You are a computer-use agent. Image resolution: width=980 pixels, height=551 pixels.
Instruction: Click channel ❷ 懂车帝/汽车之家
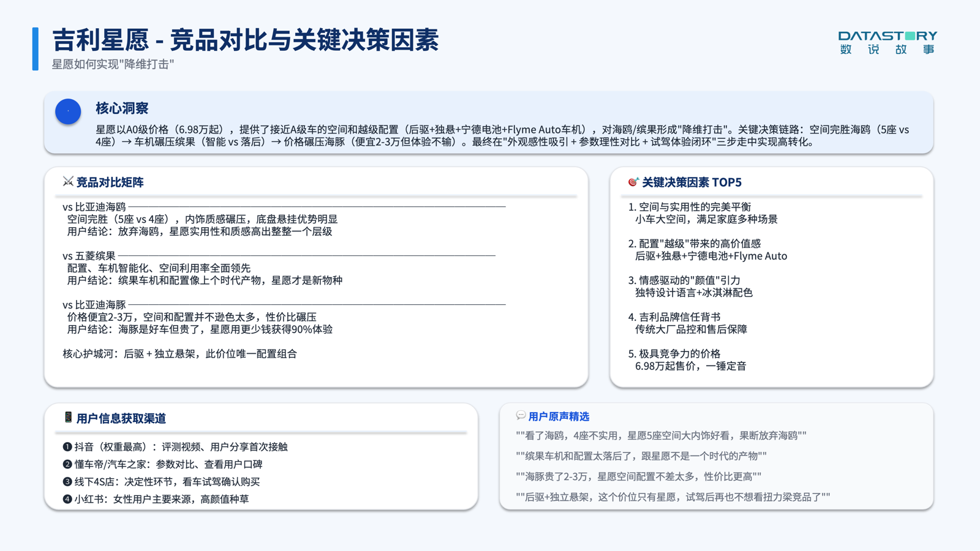(x=162, y=464)
